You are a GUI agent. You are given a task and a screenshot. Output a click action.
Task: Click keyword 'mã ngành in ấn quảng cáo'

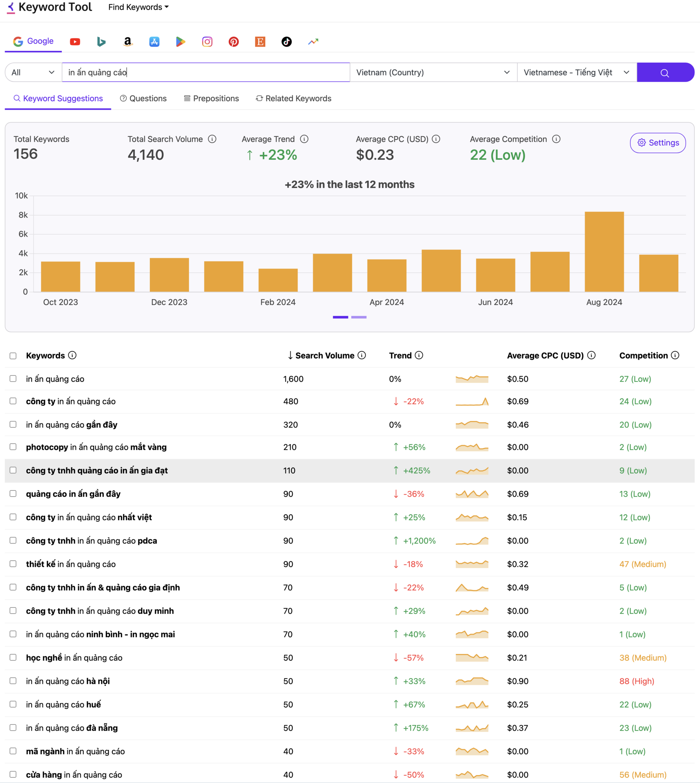pyautogui.click(x=75, y=751)
